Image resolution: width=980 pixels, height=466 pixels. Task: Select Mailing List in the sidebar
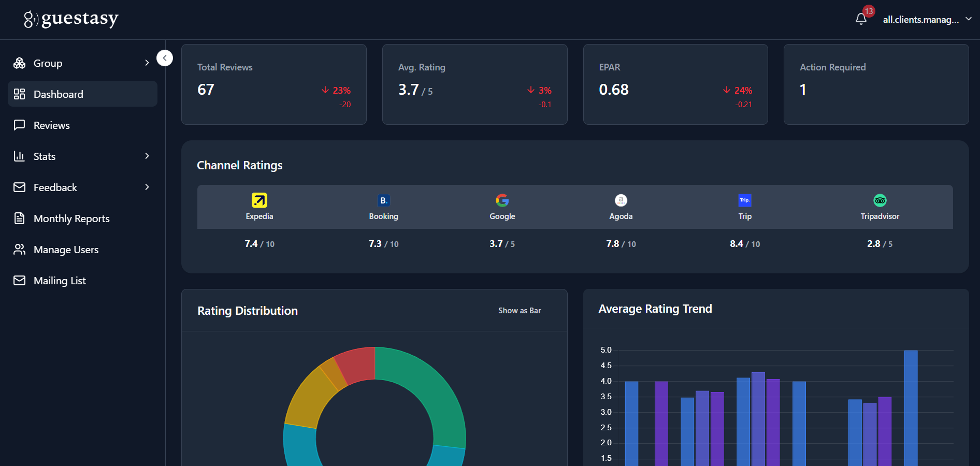coord(60,281)
